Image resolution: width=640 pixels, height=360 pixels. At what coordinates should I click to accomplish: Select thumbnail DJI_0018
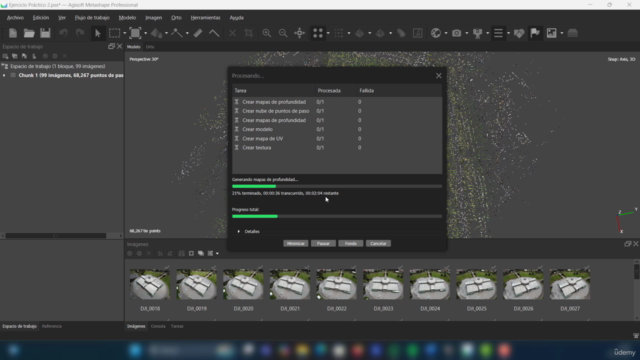[150, 284]
